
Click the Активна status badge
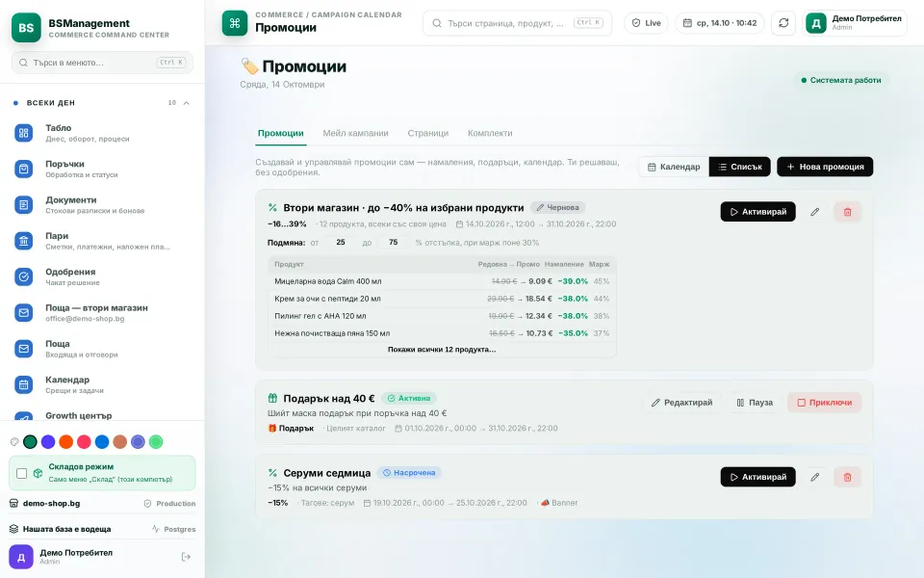[x=409, y=398]
